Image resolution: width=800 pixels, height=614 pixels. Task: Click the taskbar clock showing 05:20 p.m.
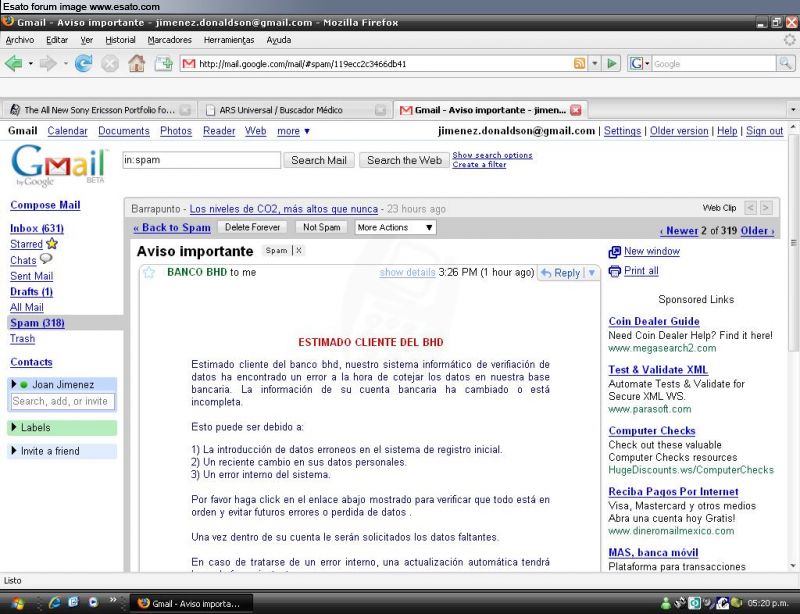770,603
